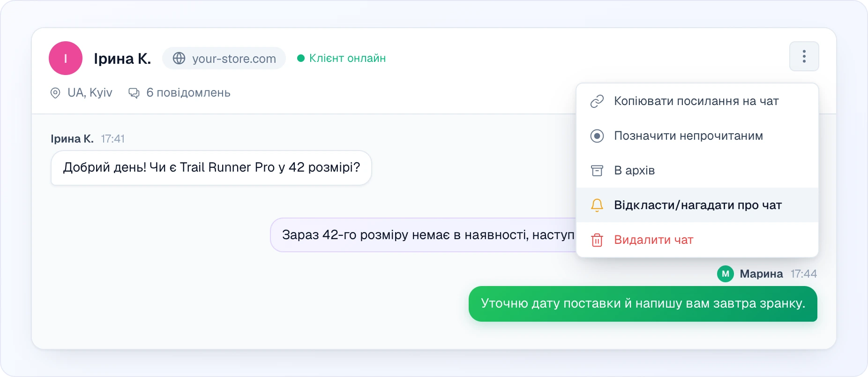Choose Відкласти/нагадати про чат
The width and height of the screenshot is (868, 377).
click(x=697, y=205)
